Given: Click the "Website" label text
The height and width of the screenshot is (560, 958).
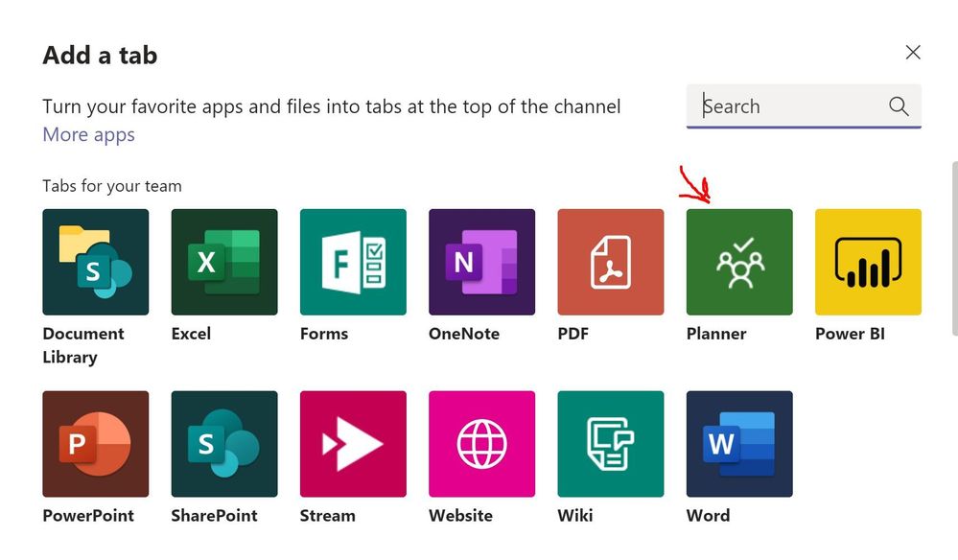Looking at the screenshot, I should point(460,516).
